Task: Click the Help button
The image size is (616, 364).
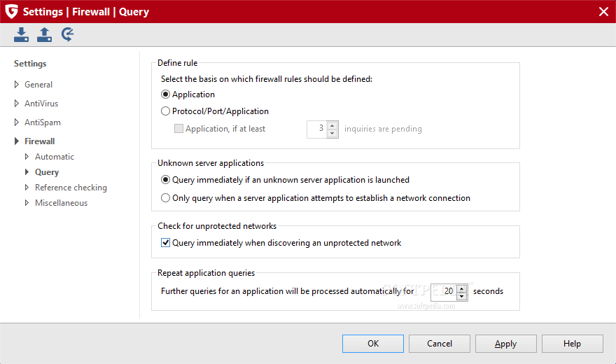Action: [573, 344]
